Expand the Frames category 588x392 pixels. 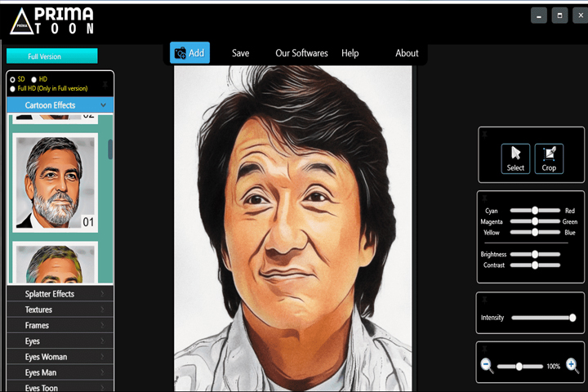[x=60, y=325]
